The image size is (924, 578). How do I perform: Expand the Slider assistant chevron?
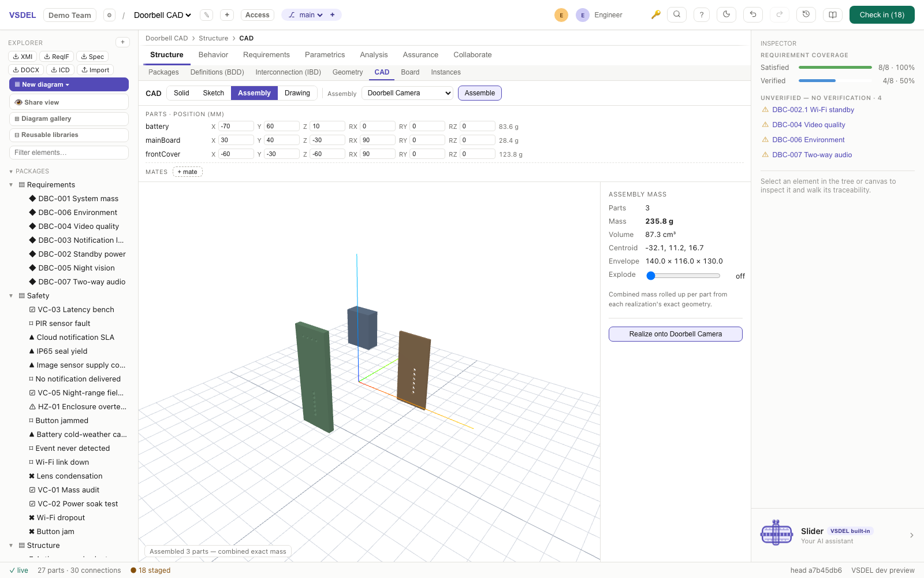tap(911, 535)
